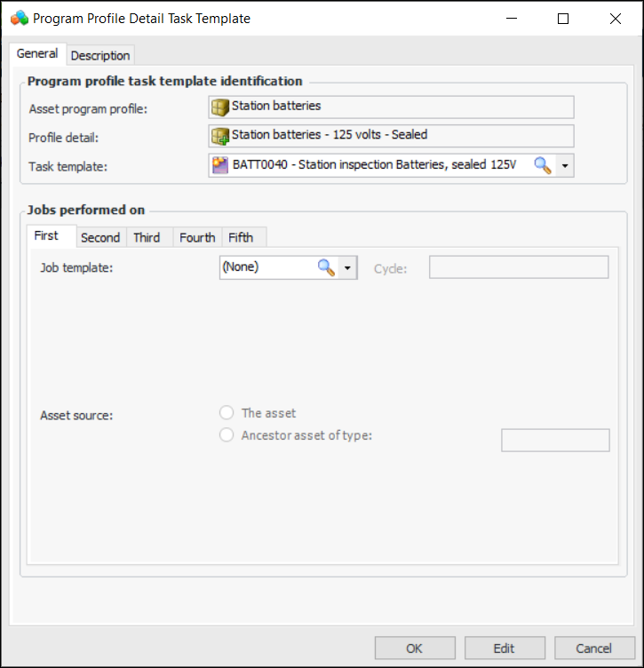The image size is (644, 668).
Task: Click the Asset program profile field
Action: 391,107
